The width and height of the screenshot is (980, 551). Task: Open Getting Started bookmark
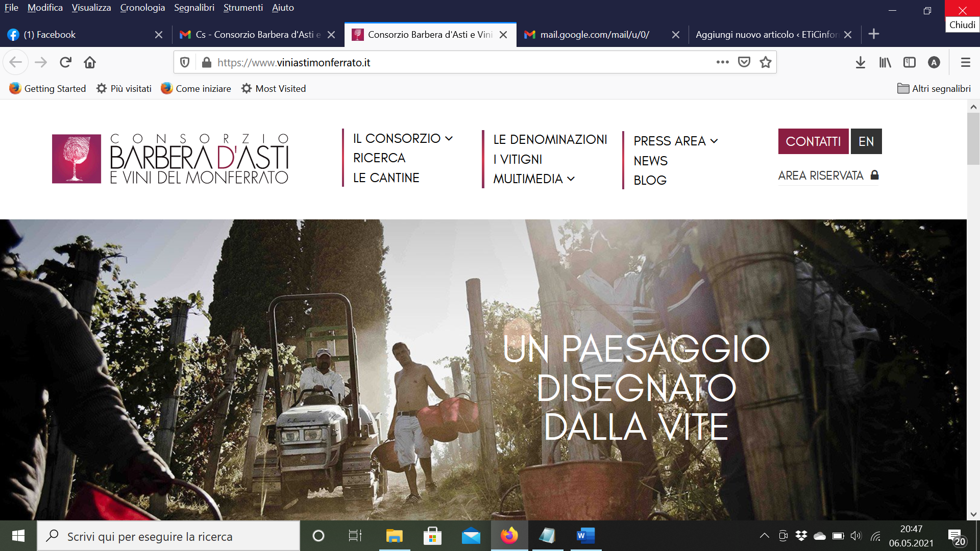(47, 88)
